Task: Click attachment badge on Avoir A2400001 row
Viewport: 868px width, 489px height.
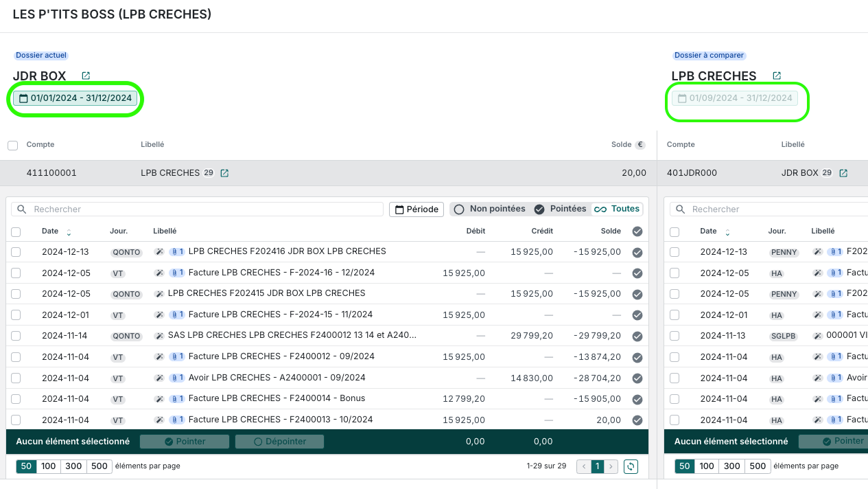Action: coord(177,378)
